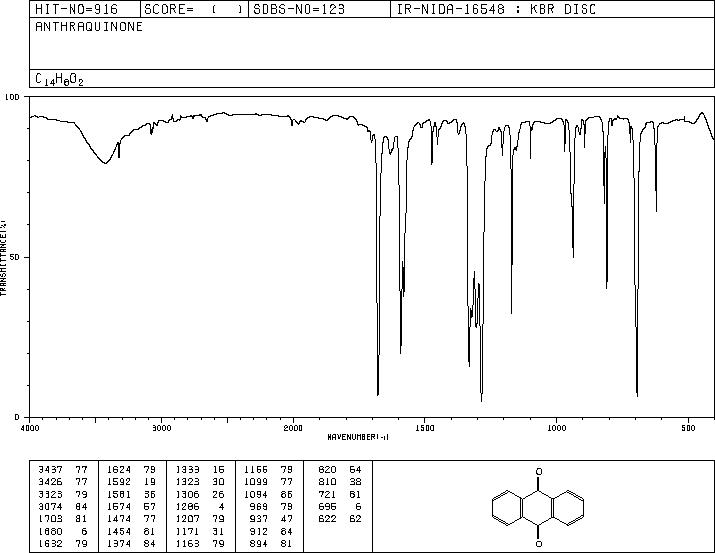Click transmittance value 30 beside 1323

click(218, 482)
